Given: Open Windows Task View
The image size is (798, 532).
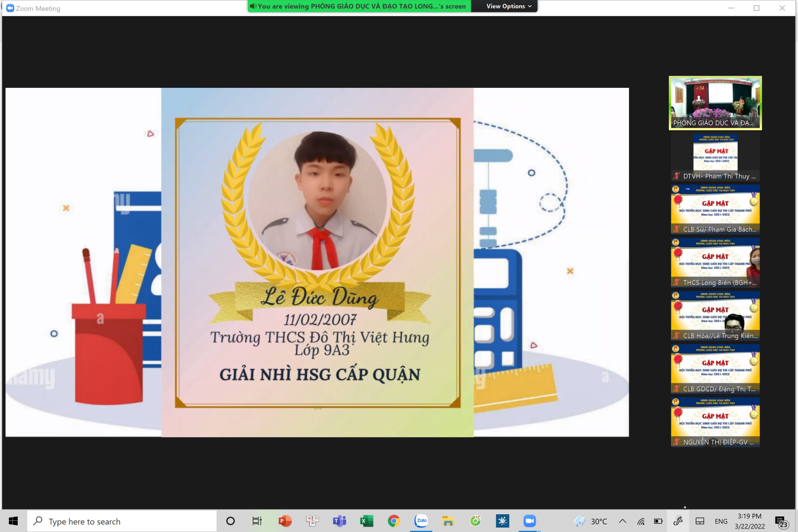Looking at the screenshot, I should 257,521.
